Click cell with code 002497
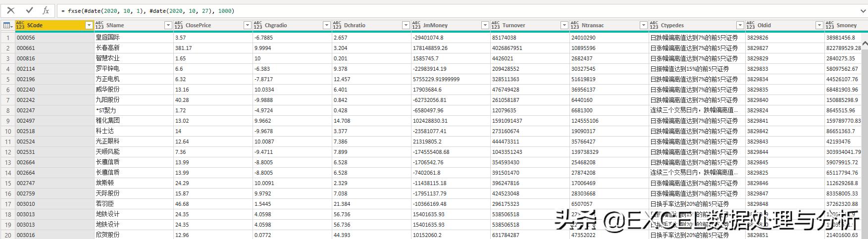The width and height of the screenshot is (868, 239). click(54, 121)
